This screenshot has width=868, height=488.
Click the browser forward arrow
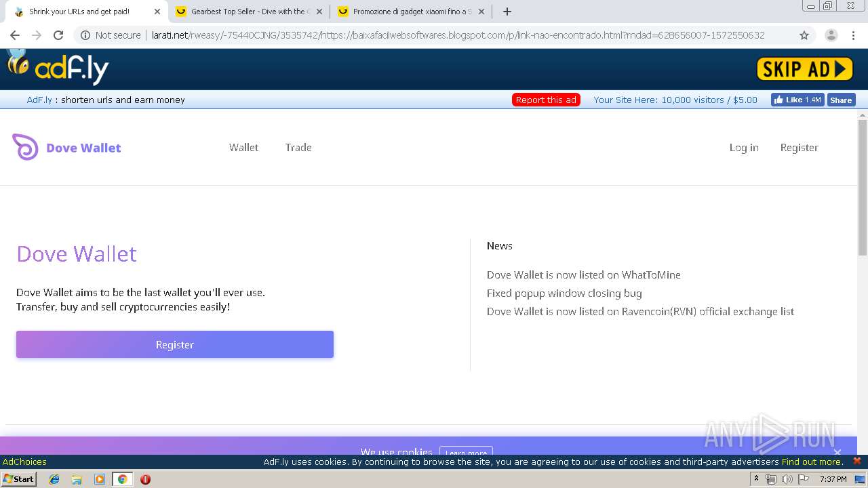37,35
